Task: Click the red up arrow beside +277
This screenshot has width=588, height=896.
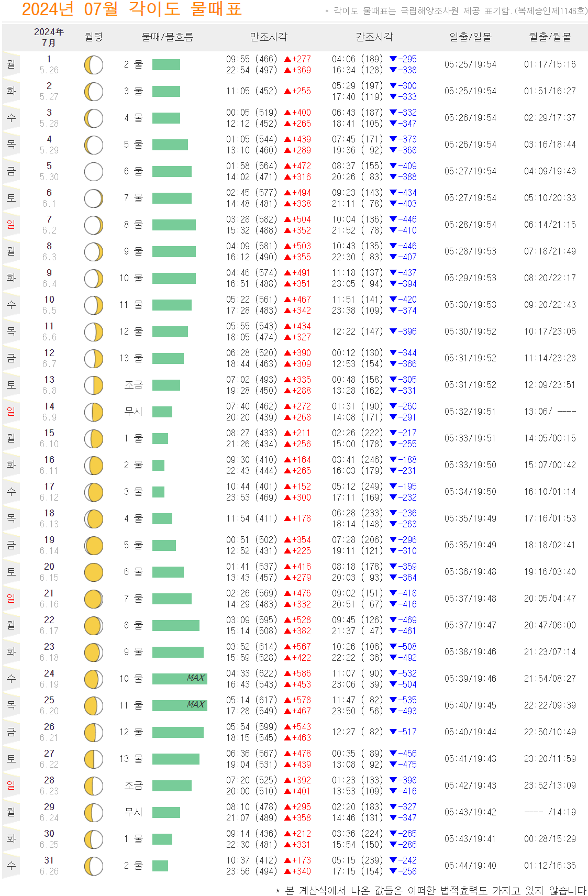Action: point(287,59)
